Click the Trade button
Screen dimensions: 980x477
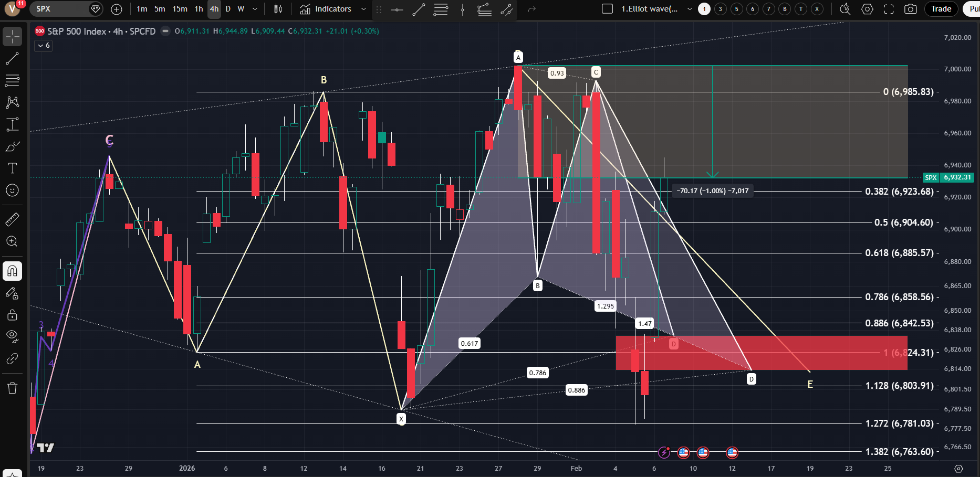click(941, 9)
